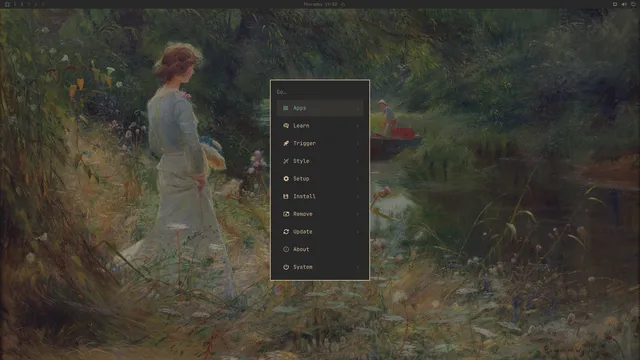Expand the System submenu chevron

pos(358,267)
